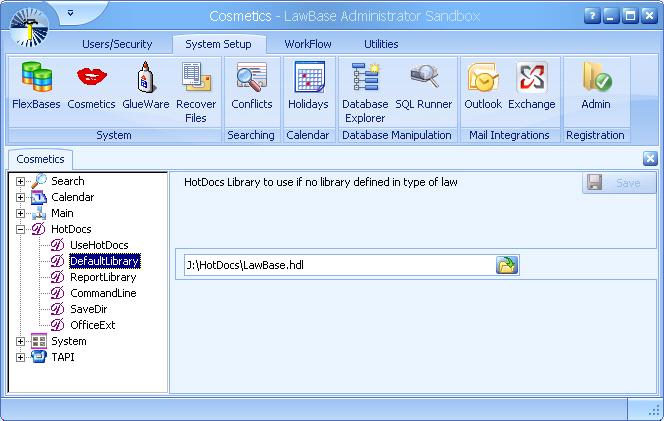Collapse the HotDocs tree node
The width and height of the screenshot is (664, 421).
point(20,229)
